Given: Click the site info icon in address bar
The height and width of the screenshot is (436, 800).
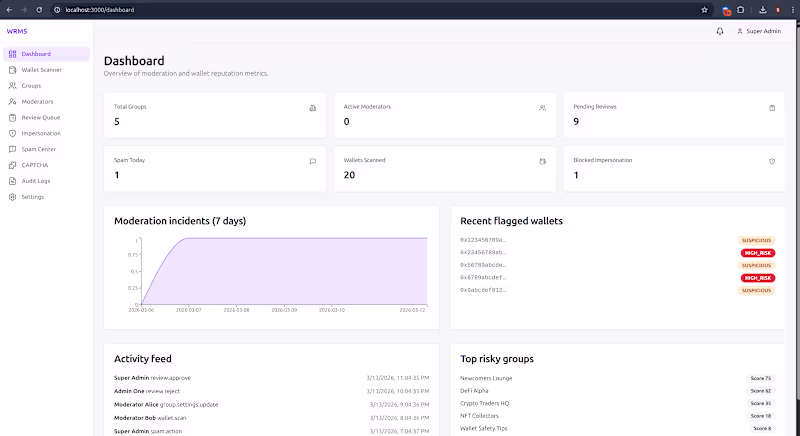Looking at the screenshot, I should tap(57, 10).
